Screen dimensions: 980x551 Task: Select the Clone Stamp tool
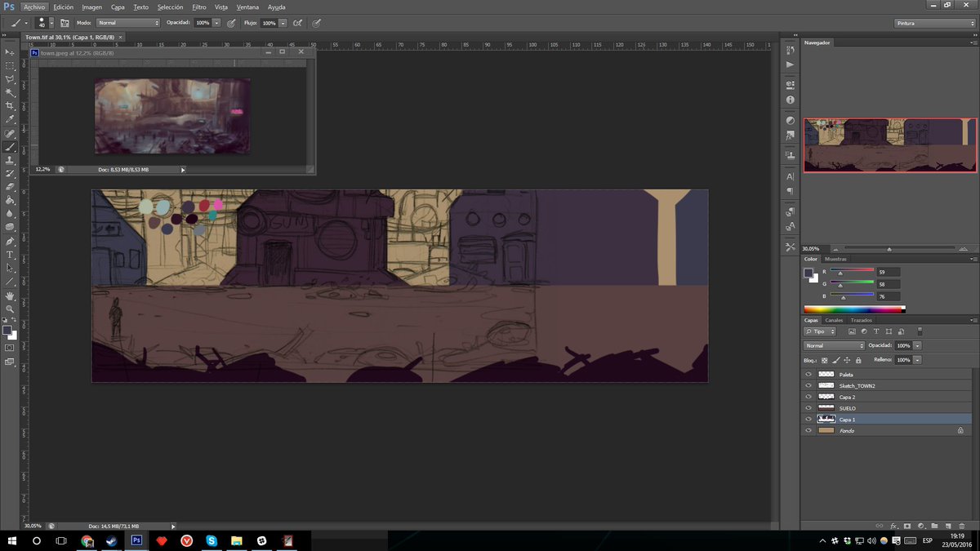(x=10, y=160)
